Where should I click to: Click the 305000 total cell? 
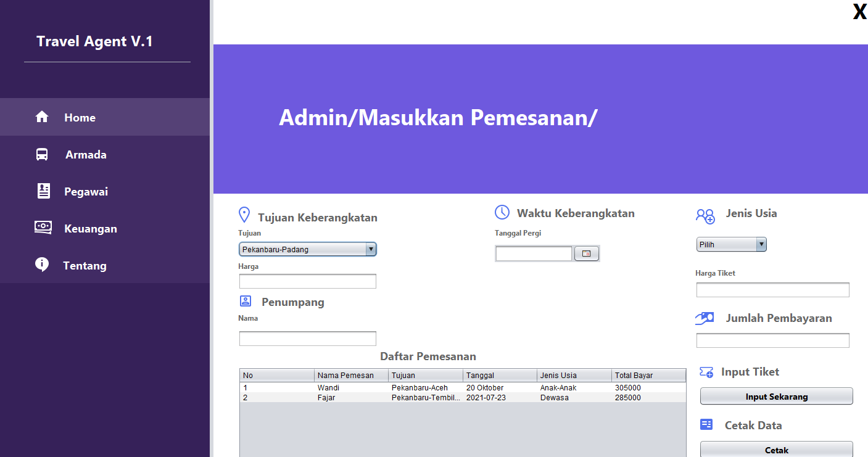(649, 388)
